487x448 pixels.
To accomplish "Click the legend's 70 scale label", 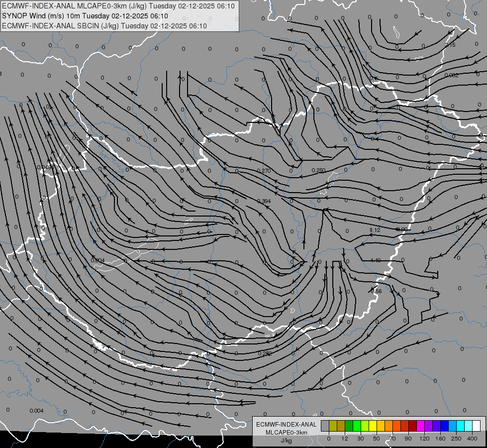I will click(392, 439).
